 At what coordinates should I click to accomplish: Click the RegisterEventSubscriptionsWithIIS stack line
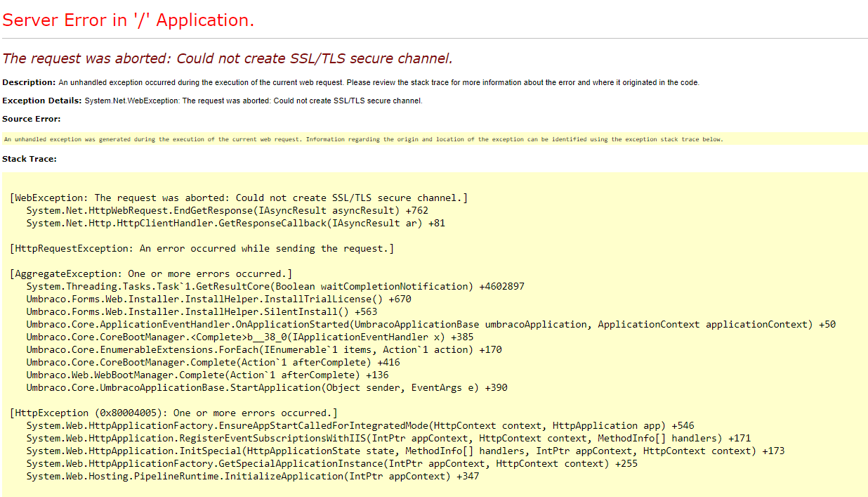(x=389, y=438)
